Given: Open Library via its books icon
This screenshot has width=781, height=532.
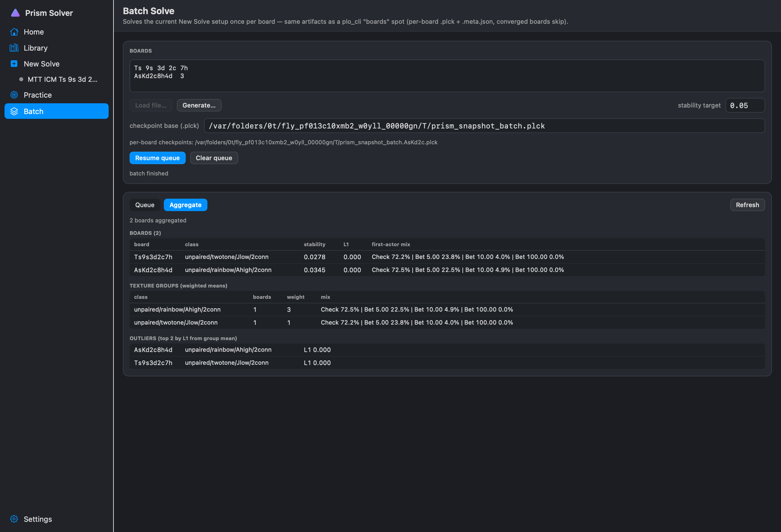Looking at the screenshot, I should click(14, 48).
